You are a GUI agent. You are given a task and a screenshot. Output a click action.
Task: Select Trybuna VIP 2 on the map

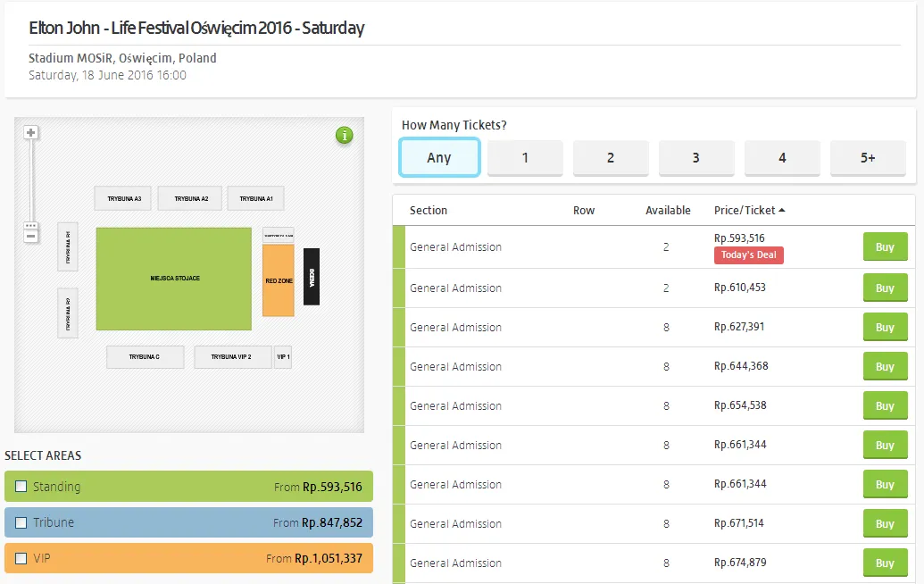click(233, 357)
